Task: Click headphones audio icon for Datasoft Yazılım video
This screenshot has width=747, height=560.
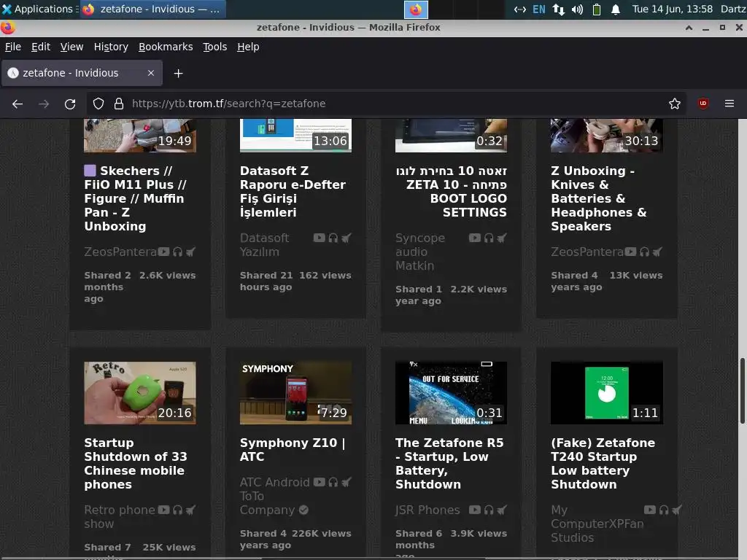Action: coord(333,238)
